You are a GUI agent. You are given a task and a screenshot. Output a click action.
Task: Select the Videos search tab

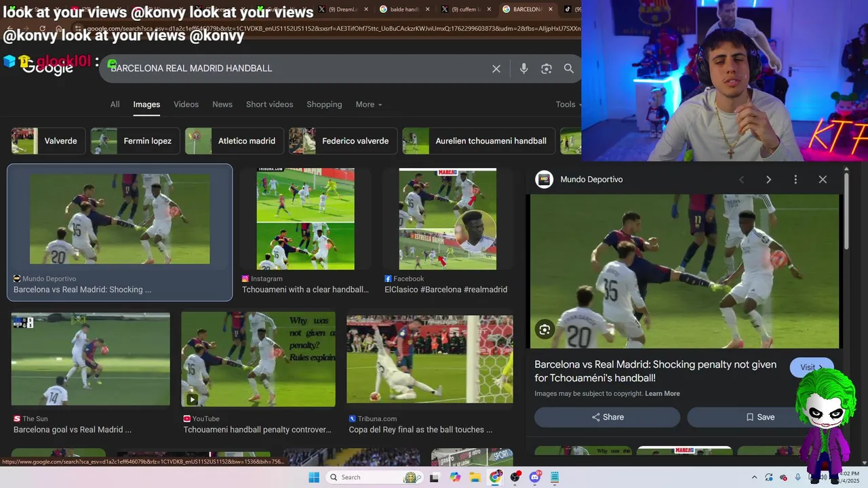pos(186,104)
